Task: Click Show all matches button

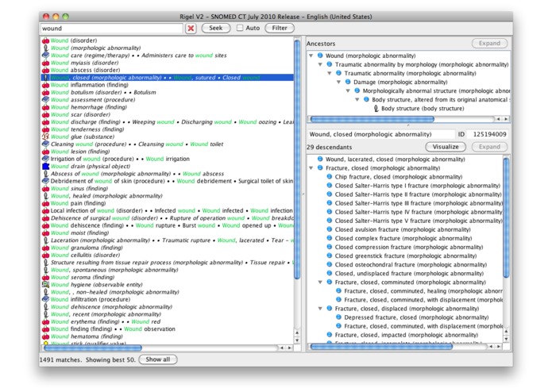Action: [158, 359]
